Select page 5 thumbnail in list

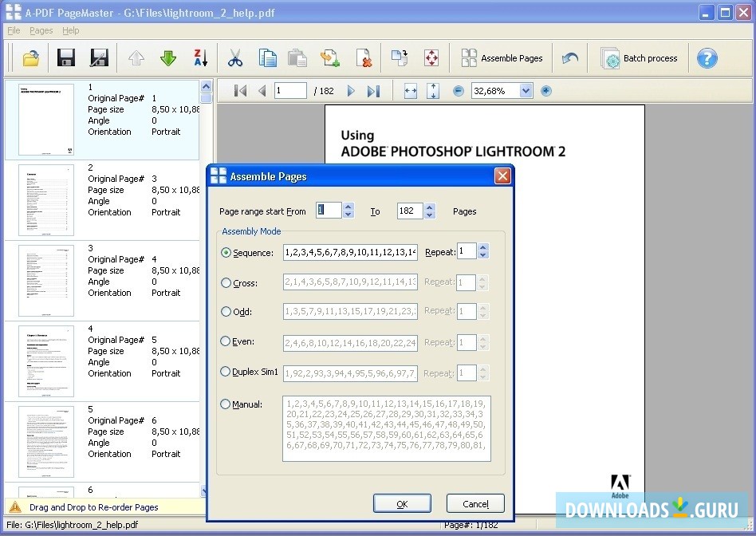click(x=46, y=441)
